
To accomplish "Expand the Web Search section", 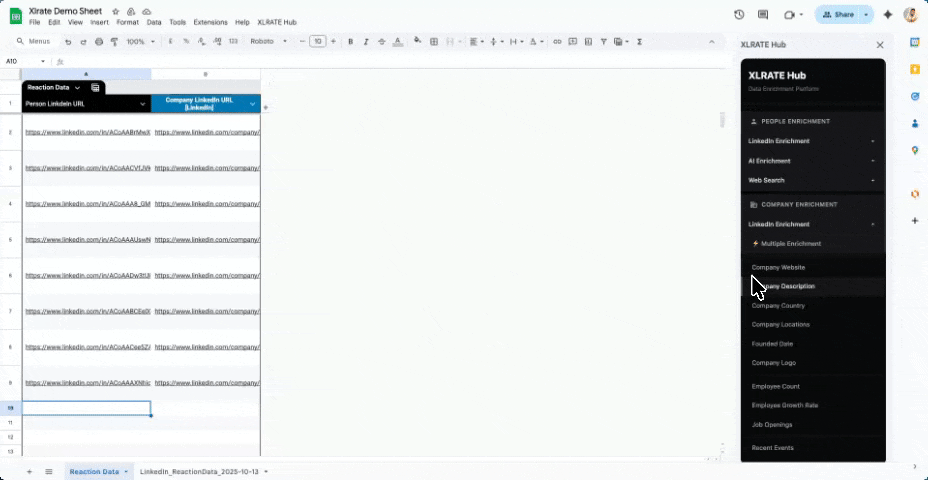I will [813, 180].
